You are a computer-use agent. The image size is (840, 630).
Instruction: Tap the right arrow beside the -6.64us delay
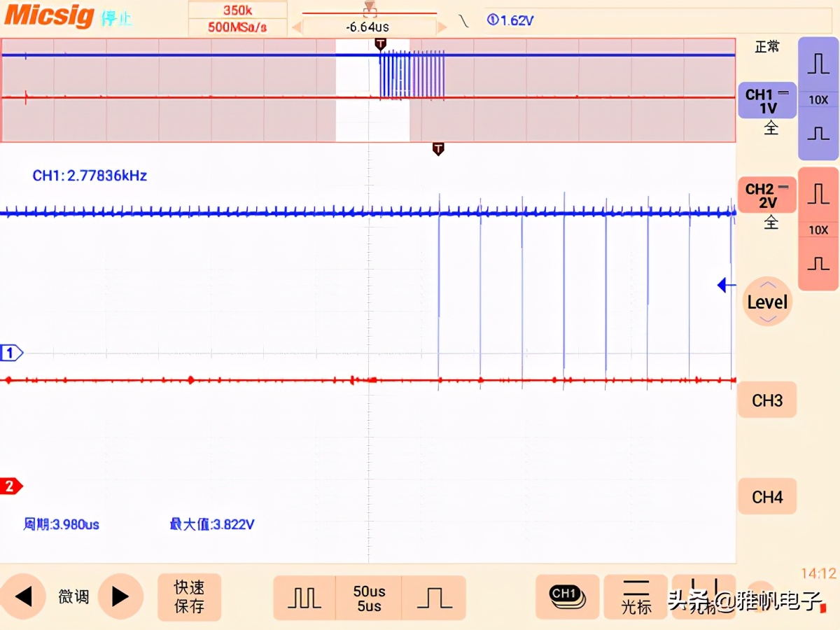click(x=442, y=27)
